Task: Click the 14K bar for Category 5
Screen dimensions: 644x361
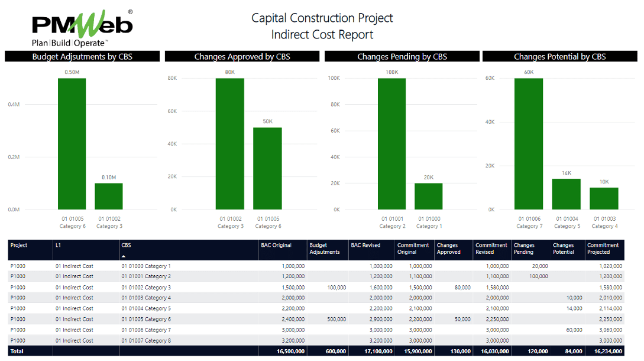Action: [x=566, y=194]
